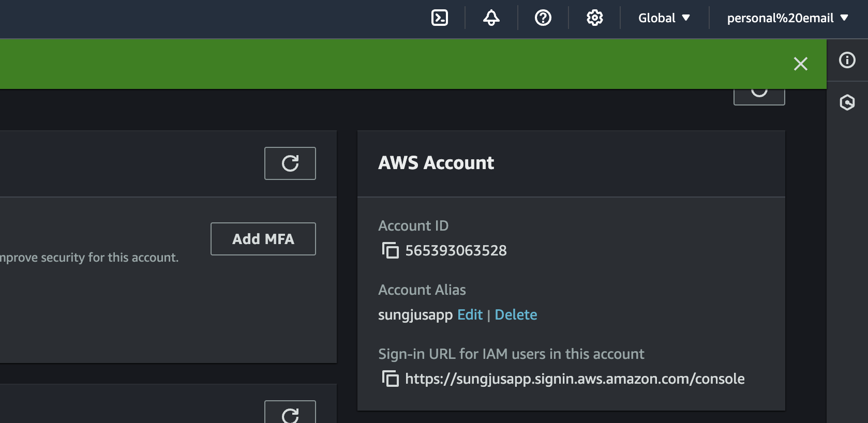
Task: Click refresh button above Add MFA
Action: pyautogui.click(x=290, y=163)
